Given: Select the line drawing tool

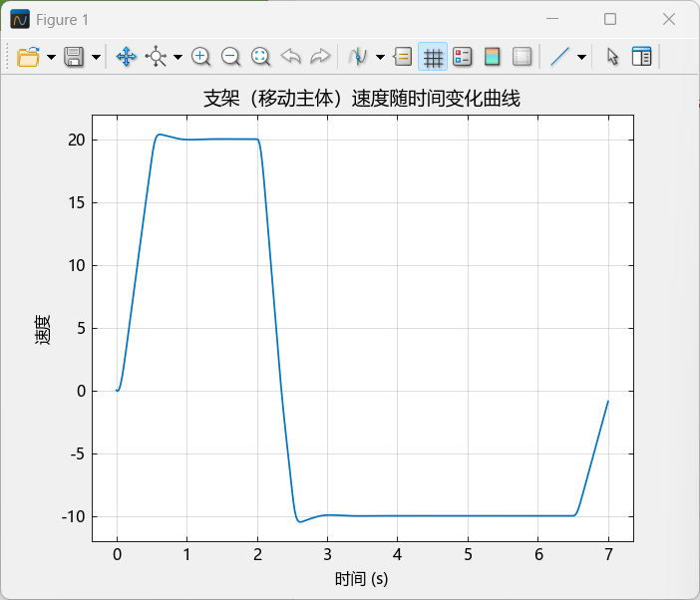Looking at the screenshot, I should tap(559, 57).
